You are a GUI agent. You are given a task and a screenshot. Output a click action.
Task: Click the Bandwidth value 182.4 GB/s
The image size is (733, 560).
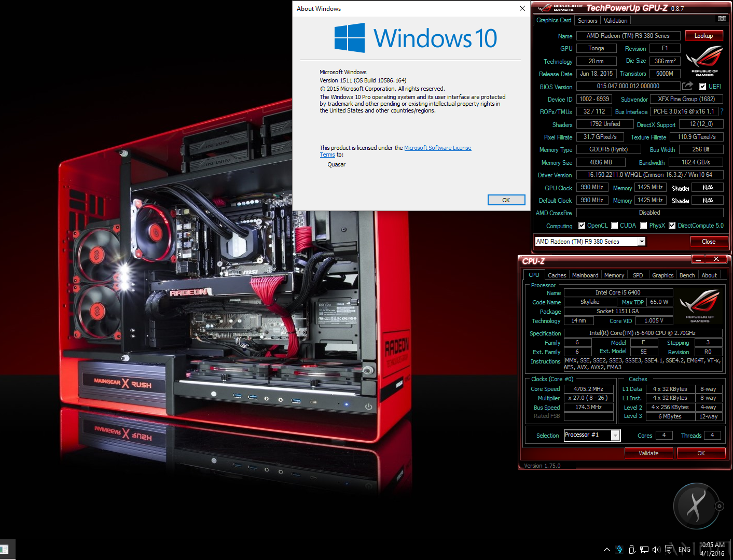click(x=696, y=162)
